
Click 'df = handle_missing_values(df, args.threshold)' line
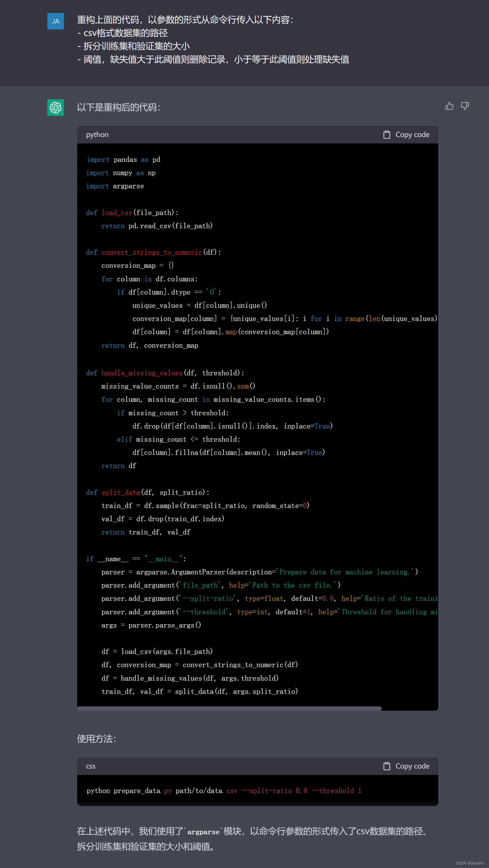pos(190,678)
